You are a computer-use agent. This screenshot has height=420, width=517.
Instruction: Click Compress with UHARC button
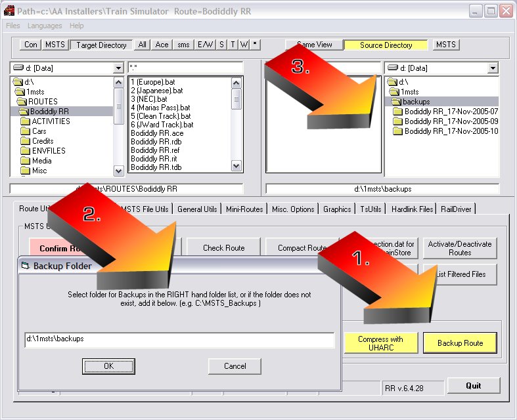click(381, 343)
